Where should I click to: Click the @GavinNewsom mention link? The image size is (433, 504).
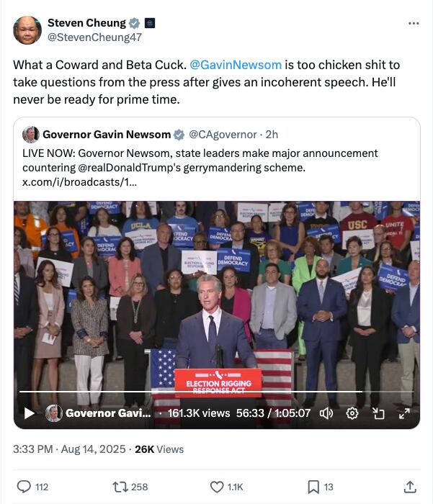[235, 65]
